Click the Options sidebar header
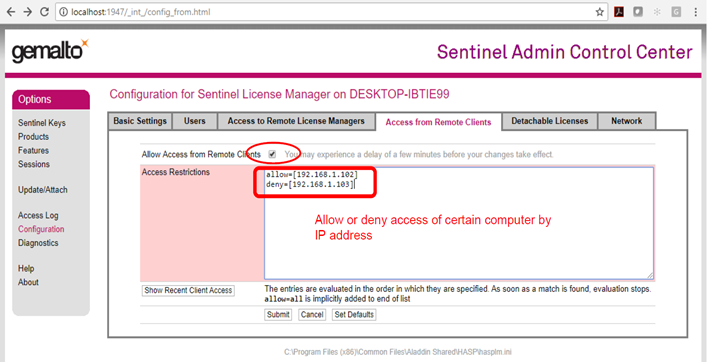707x362 pixels. pos(51,100)
